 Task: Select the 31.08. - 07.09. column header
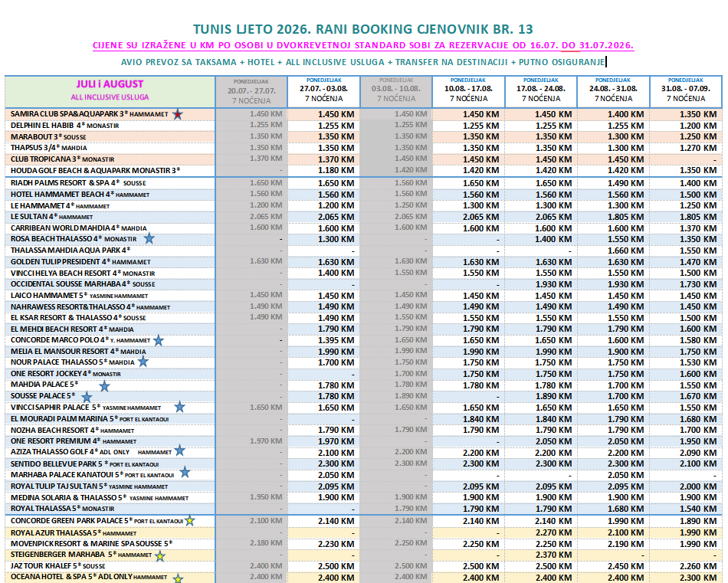(686, 92)
